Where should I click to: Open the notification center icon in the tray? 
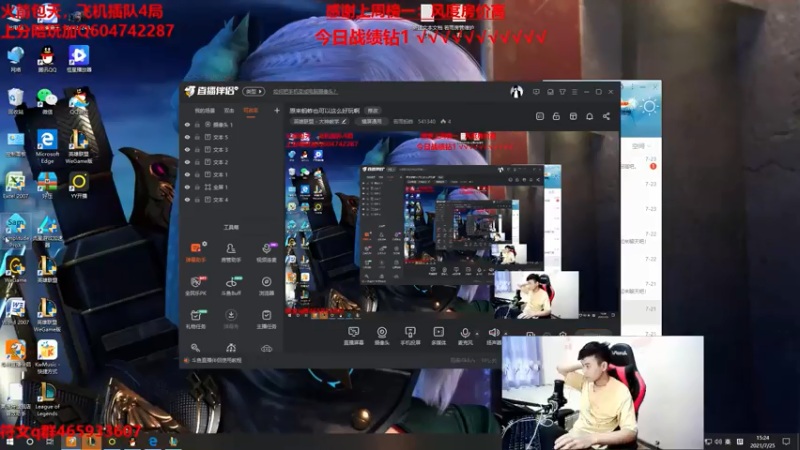click(786, 441)
